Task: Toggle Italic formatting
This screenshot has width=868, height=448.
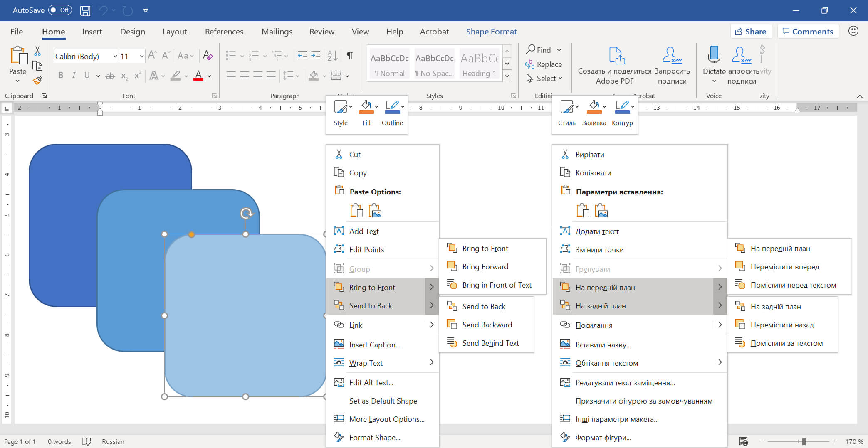Action: pyautogui.click(x=74, y=76)
